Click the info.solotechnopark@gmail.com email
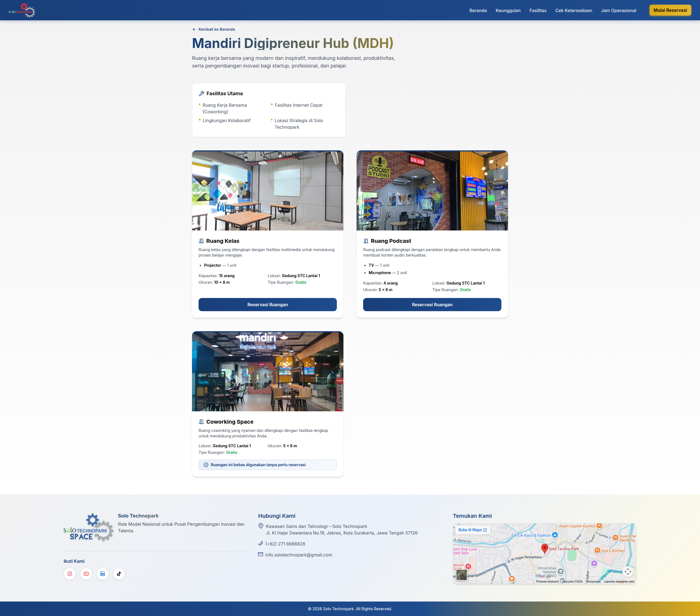Image resolution: width=700 pixels, height=616 pixels. [x=298, y=555]
